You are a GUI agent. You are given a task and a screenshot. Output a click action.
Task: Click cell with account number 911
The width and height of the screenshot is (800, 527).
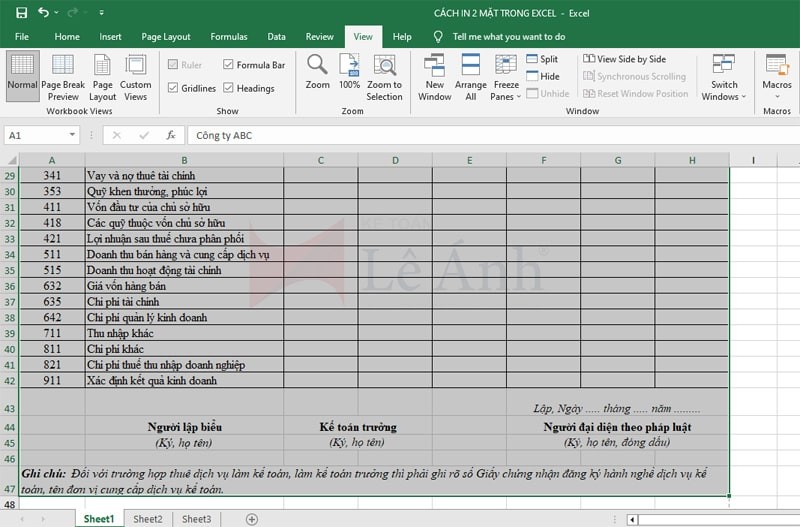click(52, 381)
